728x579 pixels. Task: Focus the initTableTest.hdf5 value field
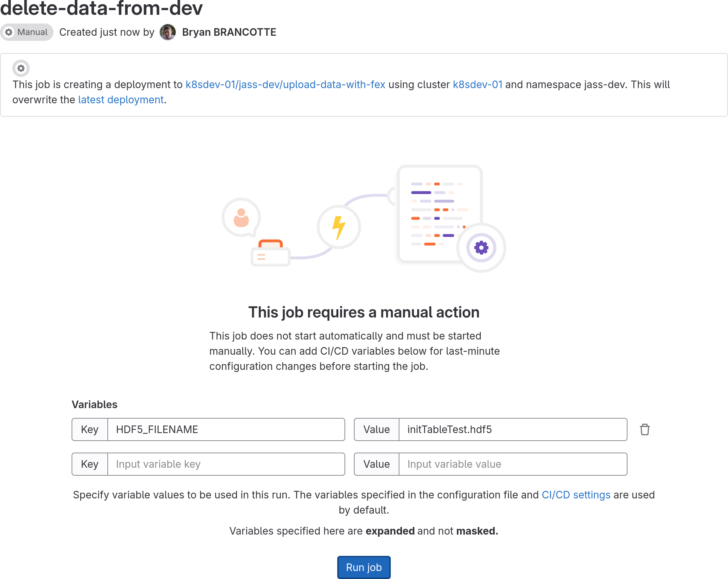[x=513, y=429]
